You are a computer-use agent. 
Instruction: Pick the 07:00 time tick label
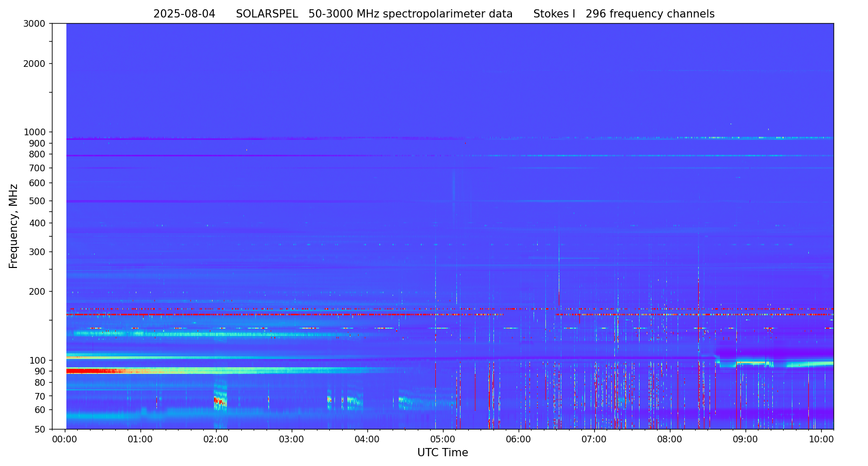(x=594, y=439)
